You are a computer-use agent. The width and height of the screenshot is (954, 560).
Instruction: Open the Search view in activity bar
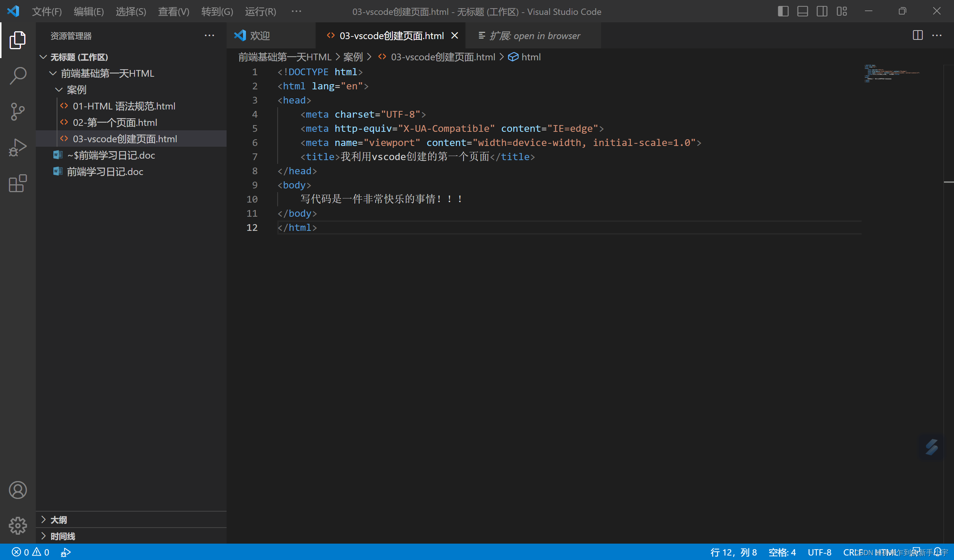[x=18, y=75]
